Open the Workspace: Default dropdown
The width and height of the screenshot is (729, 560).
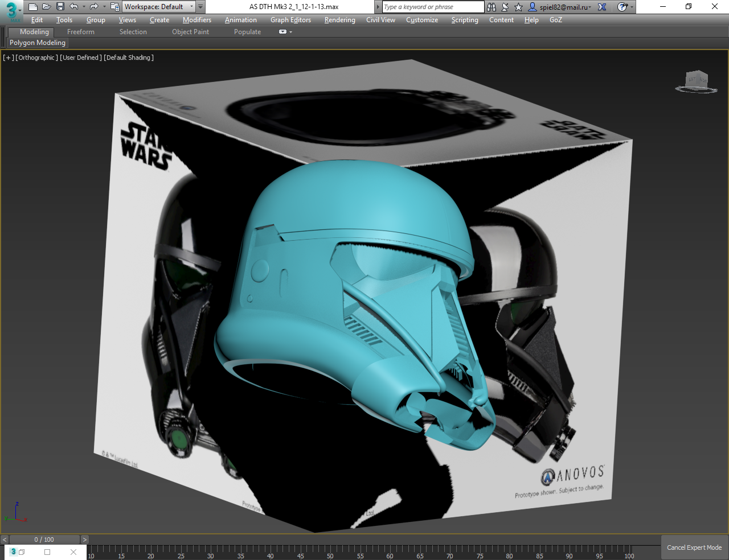click(x=159, y=7)
